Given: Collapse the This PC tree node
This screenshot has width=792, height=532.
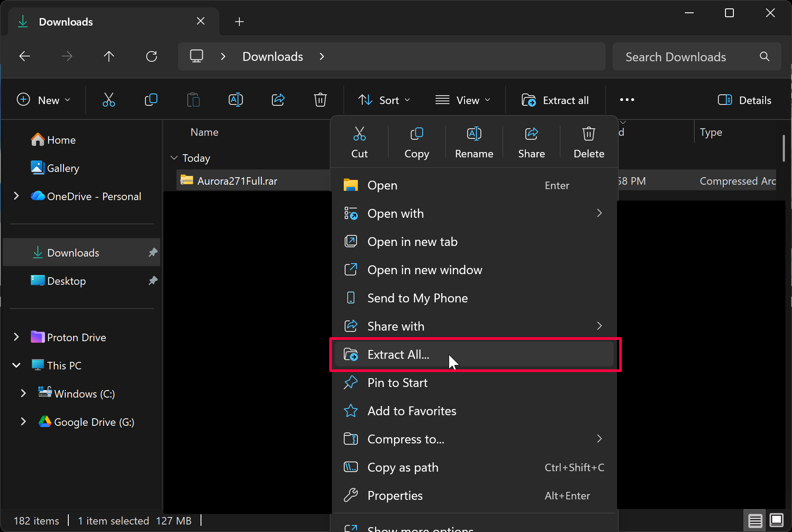Looking at the screenshot, I should 16,365.
